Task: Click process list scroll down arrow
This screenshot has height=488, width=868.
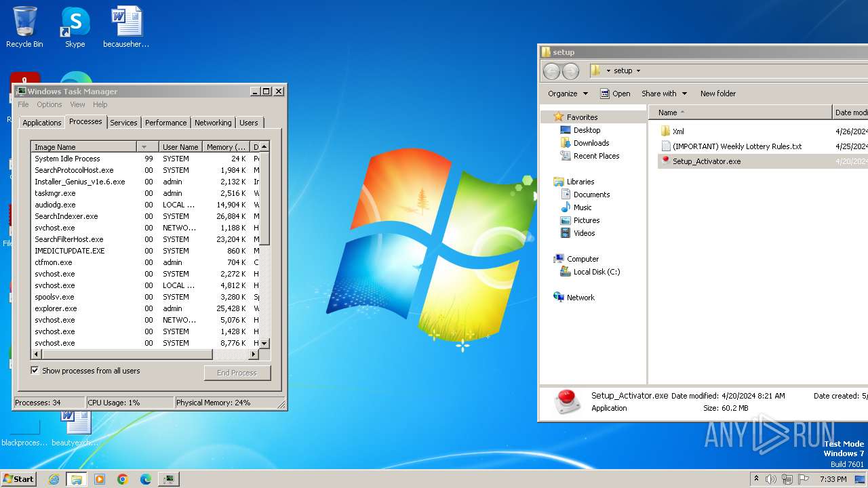Action: pos(264,344)
